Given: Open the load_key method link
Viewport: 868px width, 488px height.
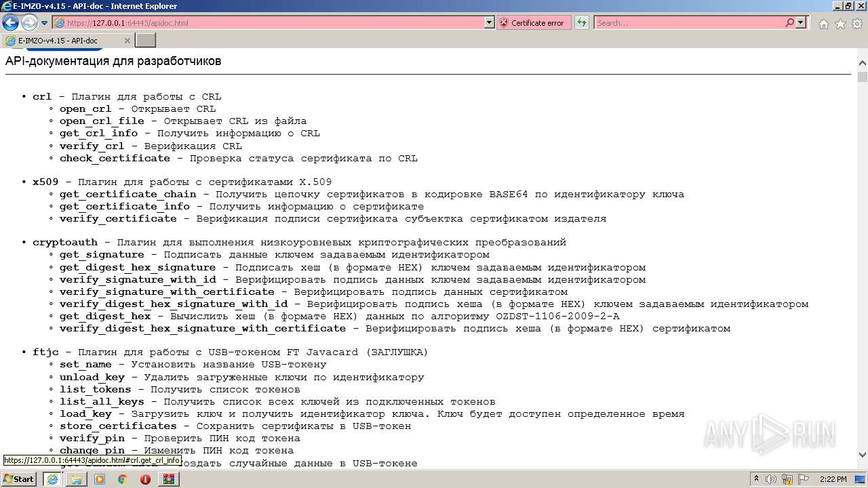Looking at the screenshot, I should 85,414.
